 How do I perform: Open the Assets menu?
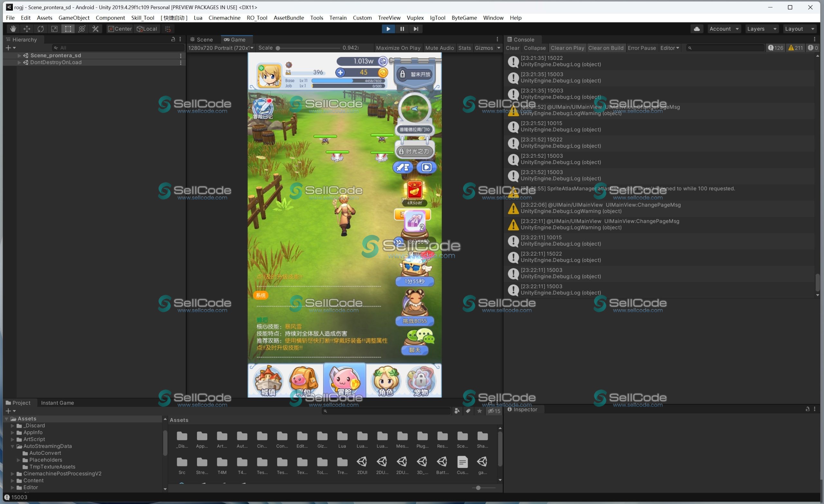tap(44, 18)
